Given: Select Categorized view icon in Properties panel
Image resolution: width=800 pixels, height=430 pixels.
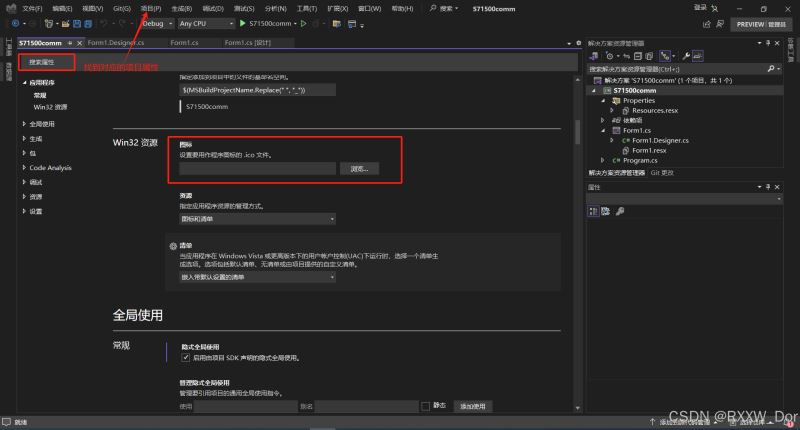Looking at the screenshot, I should [x=593, y=211].
